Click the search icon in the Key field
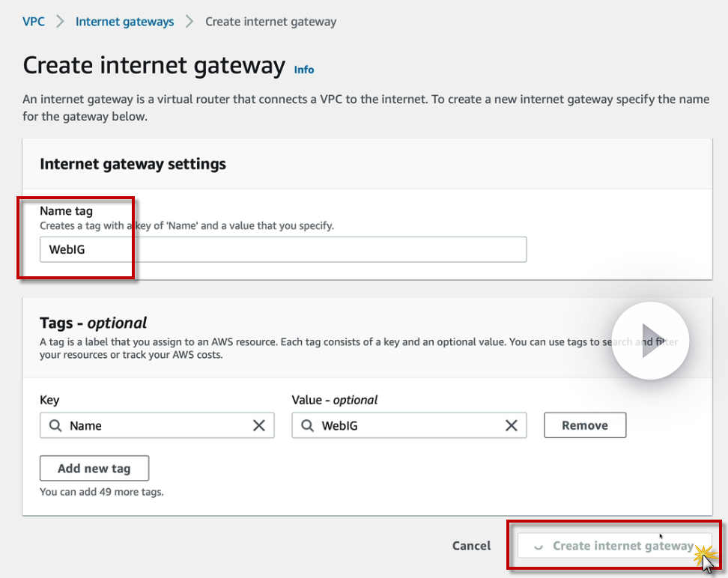 55,425
